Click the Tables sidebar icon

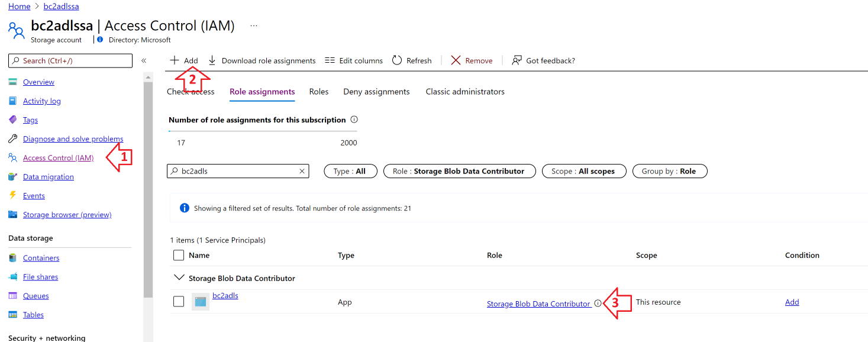click(x=13, y=315)
